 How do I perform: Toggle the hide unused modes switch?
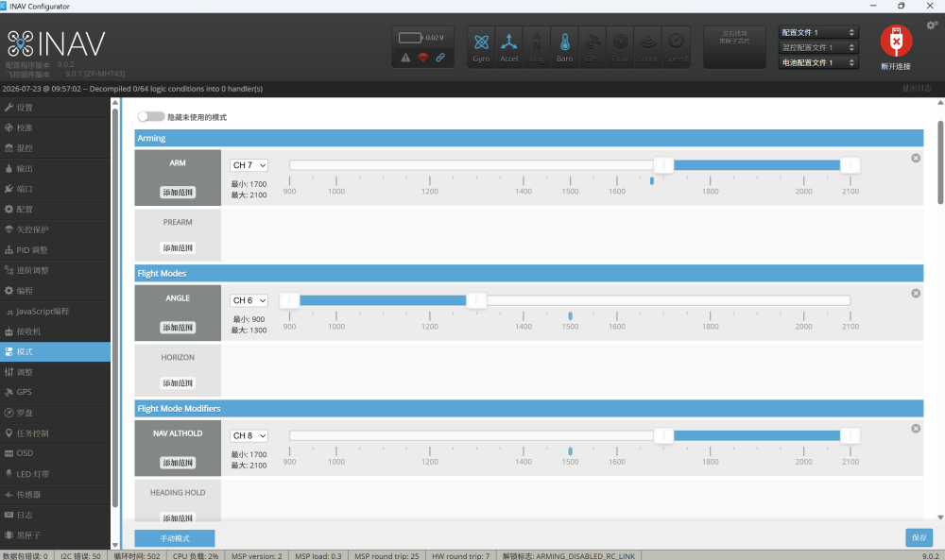[x=150, y=116]
